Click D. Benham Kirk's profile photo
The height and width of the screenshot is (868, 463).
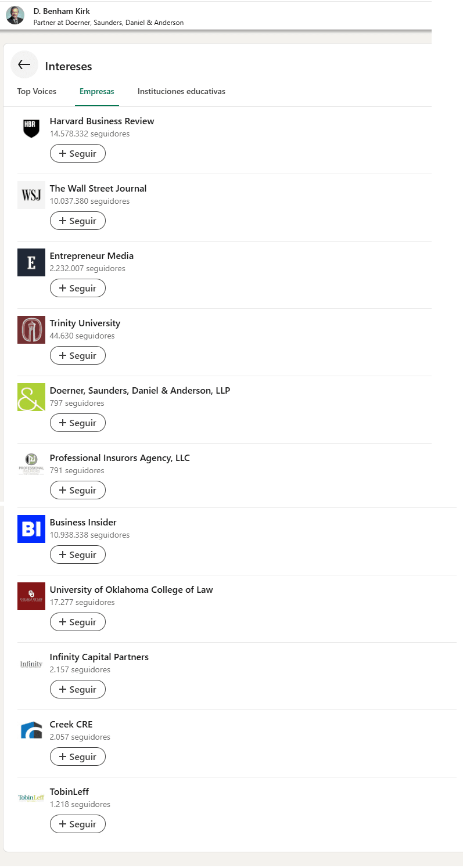15,16
